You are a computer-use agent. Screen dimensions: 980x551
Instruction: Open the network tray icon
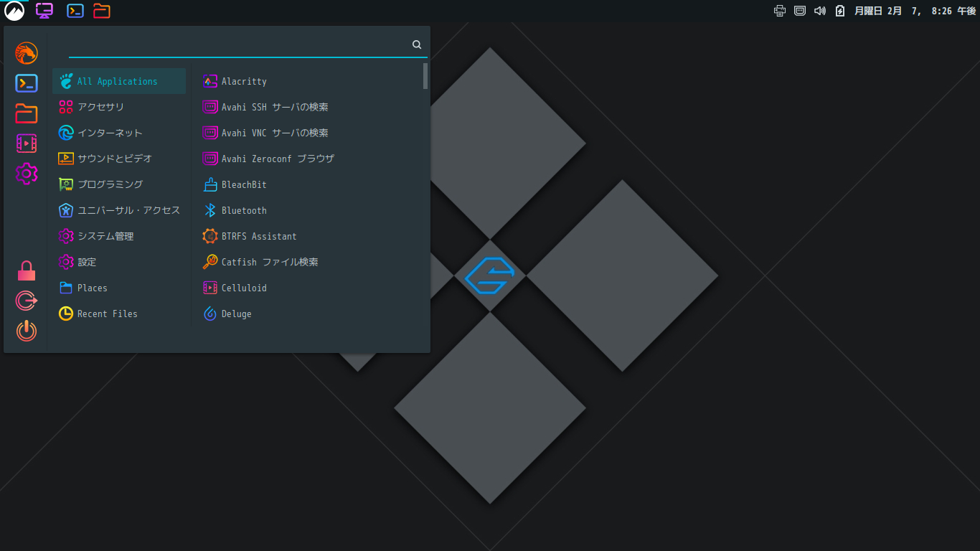tap(800, 11)
